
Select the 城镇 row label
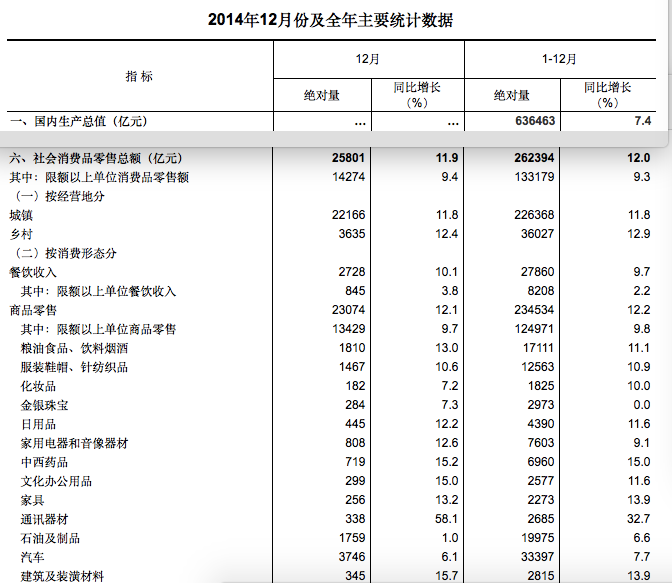[x=21, y=215]
